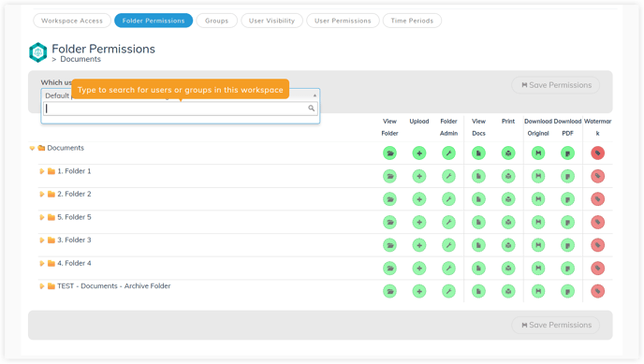Viewport: 644px width, 364px height.
Task: Click Watermark icon for 1. Folder 1
Action: [x=597, y=176]
